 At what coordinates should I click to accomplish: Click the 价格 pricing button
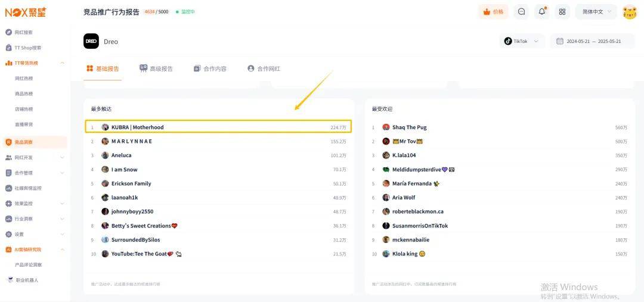493,12
